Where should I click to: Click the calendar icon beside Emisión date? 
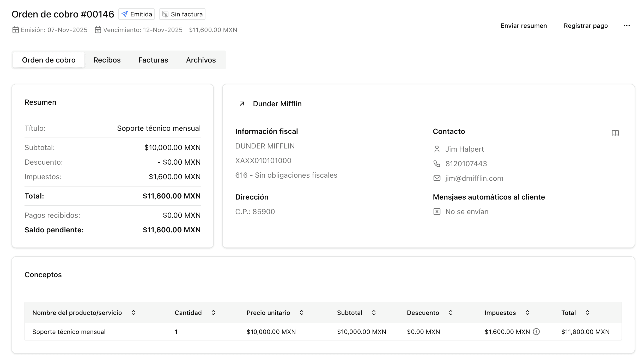(15, 30)
